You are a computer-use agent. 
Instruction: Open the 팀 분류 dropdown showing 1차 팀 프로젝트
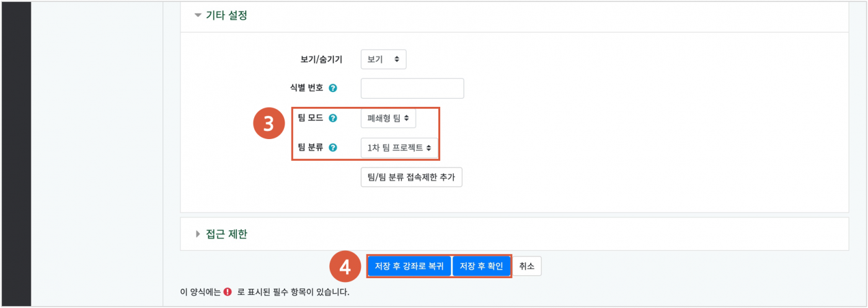[399, 148]
